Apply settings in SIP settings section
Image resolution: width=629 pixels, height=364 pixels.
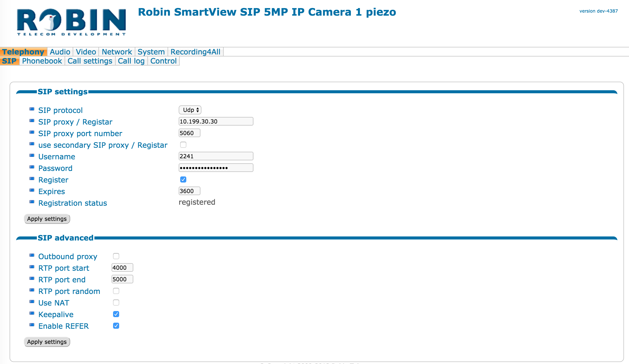pyautogui.click(x=47, y=219)
